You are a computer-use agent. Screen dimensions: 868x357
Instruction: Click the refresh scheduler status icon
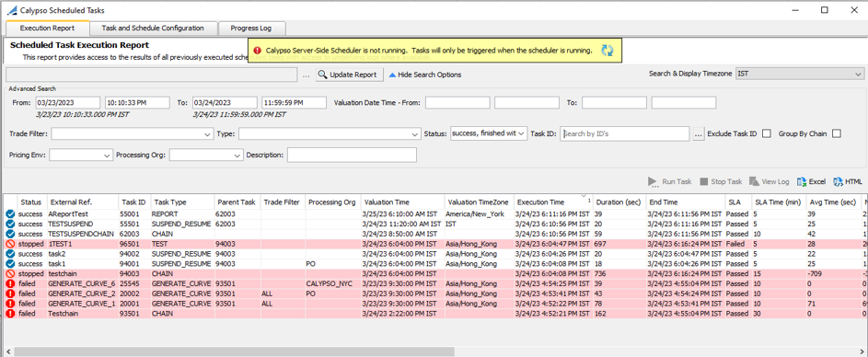(608, 51)
